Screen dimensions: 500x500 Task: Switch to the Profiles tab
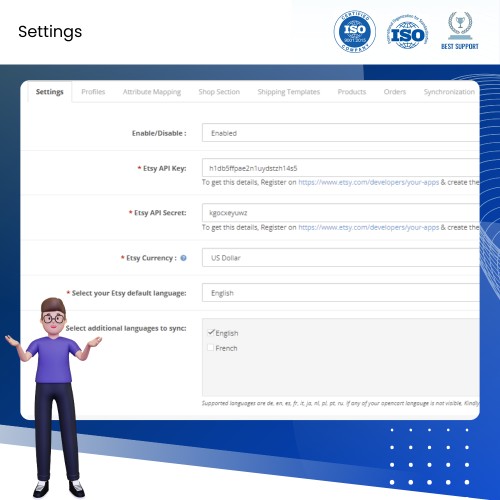pos(93,92)
